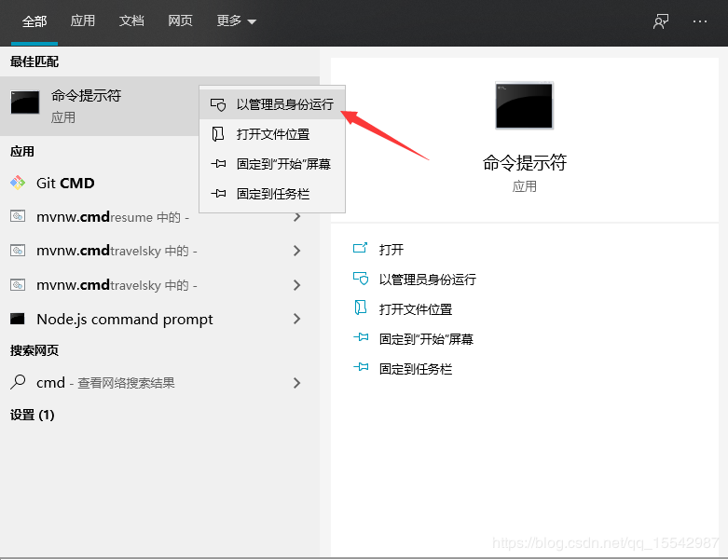
Task: Switch to the 网页 tab
Action: click(x=180, y=20)
